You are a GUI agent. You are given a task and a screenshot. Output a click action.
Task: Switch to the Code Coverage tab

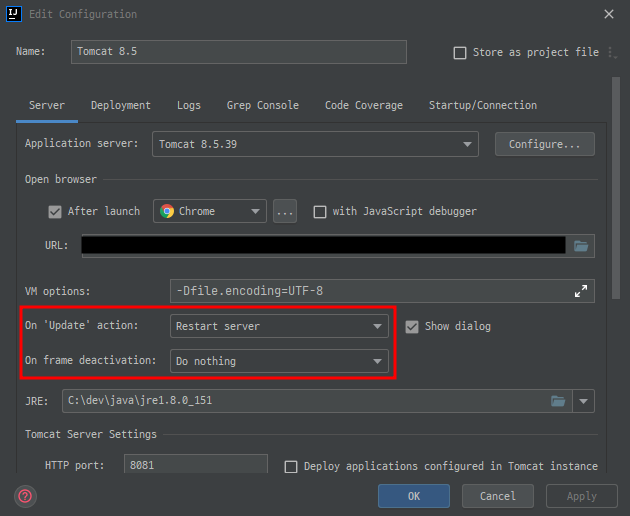[364, 106]
